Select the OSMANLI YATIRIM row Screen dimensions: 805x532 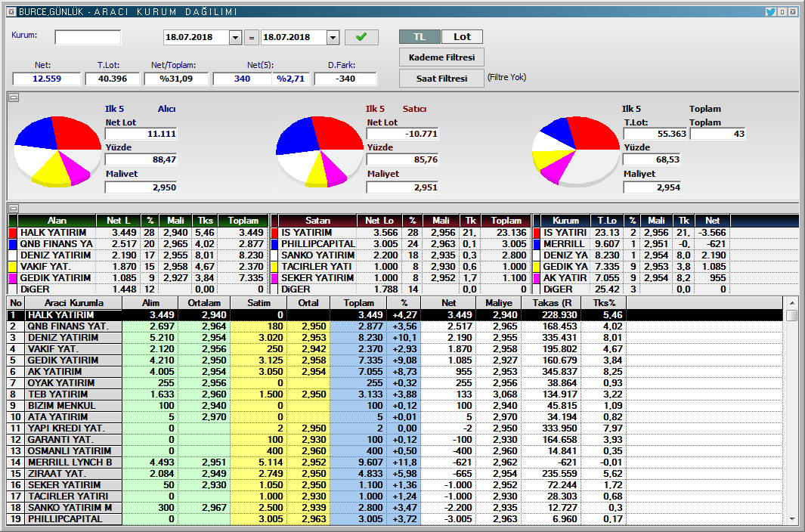point(395,450)
